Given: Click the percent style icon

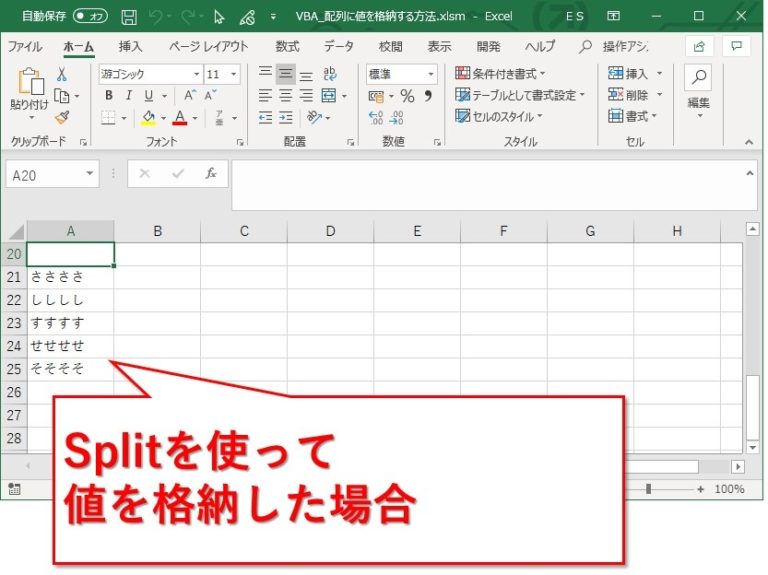Looking at the screenshot, I should 407,96.
